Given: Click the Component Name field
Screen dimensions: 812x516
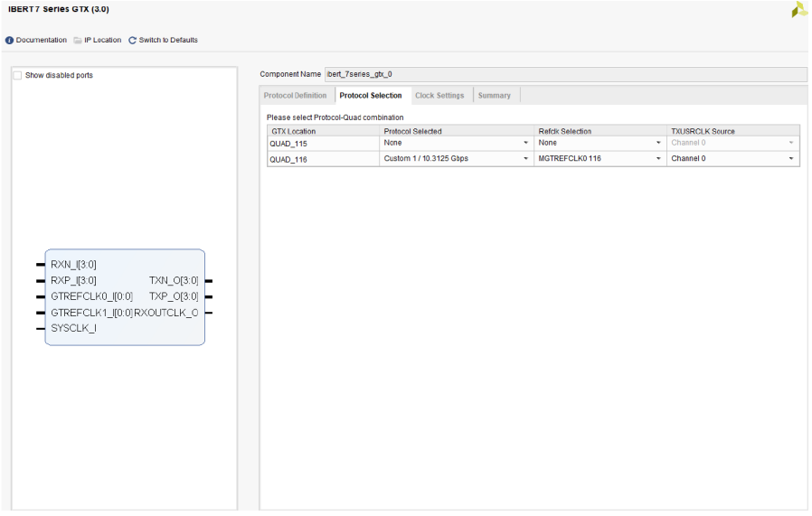Looking at the screenshot, I should pyautogui.click(x=565, y=74).
